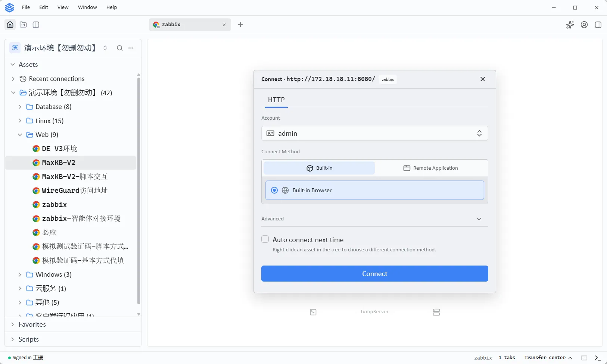Screen dimensions: 607x364
Task: Open the terminal icon in status bar
Action: pos(598,358)
